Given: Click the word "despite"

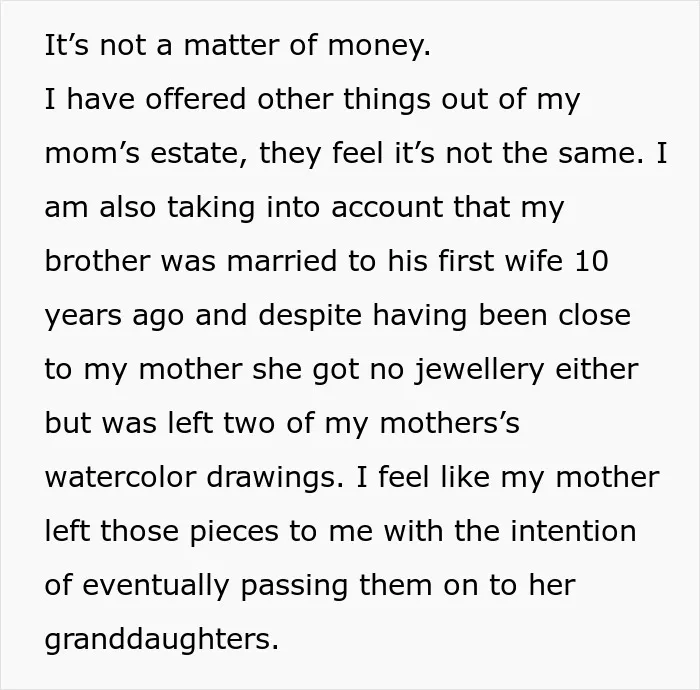Looking at the screenshot, I should click(310, 316).
